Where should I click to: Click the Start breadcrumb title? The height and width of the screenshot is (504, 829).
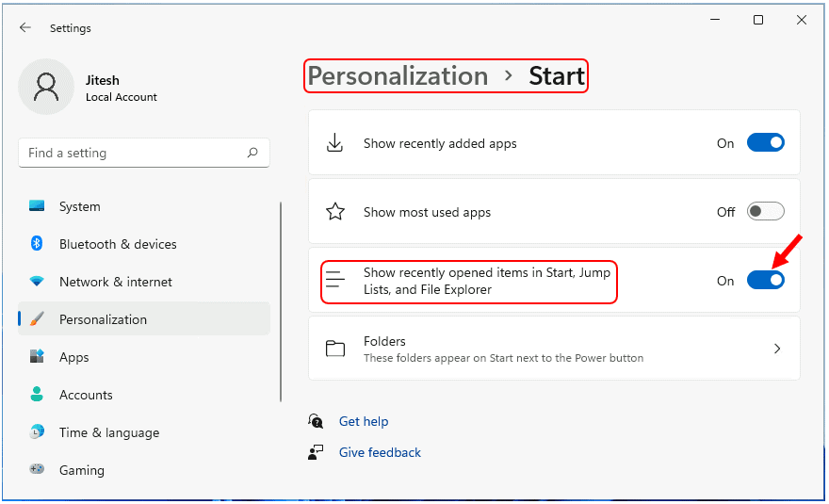click(x=556, y=75)
